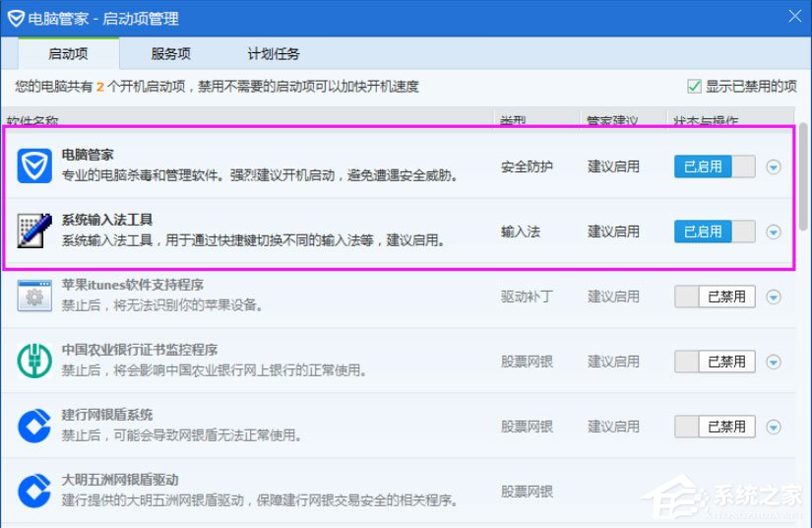Click the vertical scrollbar thumb of the list
The height and width of the screenshot is (528, 812).
point(803,176)
